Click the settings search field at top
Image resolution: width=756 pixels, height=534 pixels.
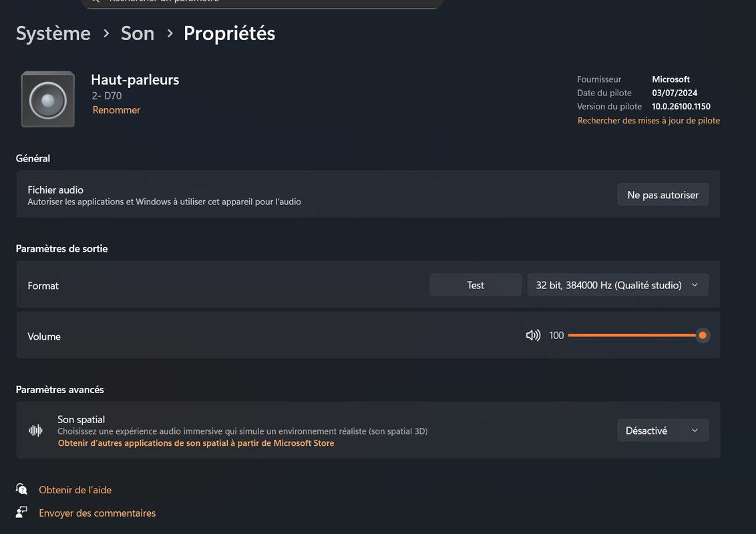[x=262, y=3]
